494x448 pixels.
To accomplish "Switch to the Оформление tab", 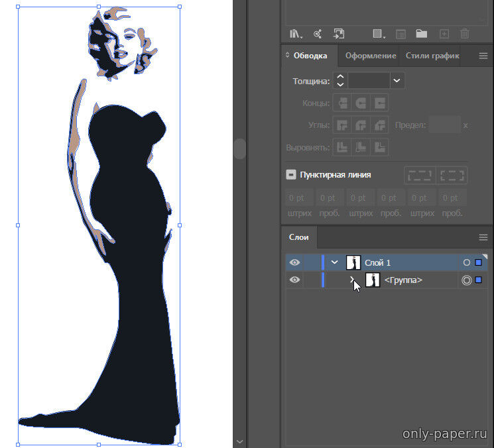I will (x=371, y=56).
